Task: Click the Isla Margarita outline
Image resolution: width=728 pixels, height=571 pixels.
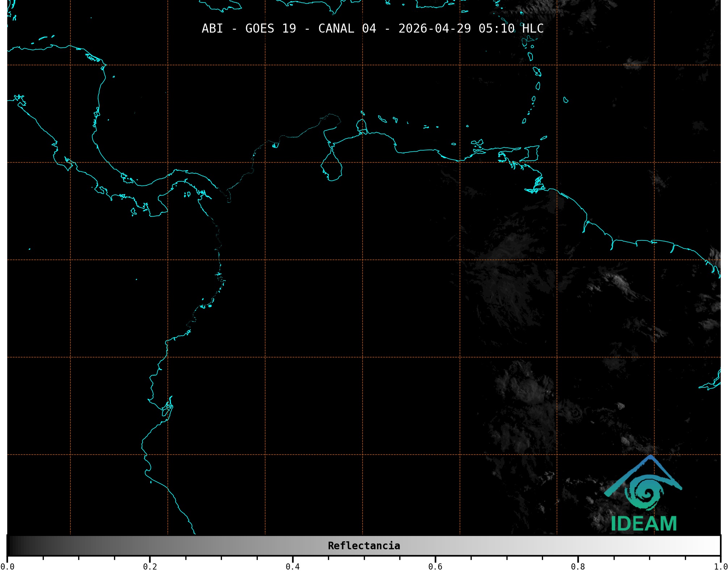Action: click(477, 143)
